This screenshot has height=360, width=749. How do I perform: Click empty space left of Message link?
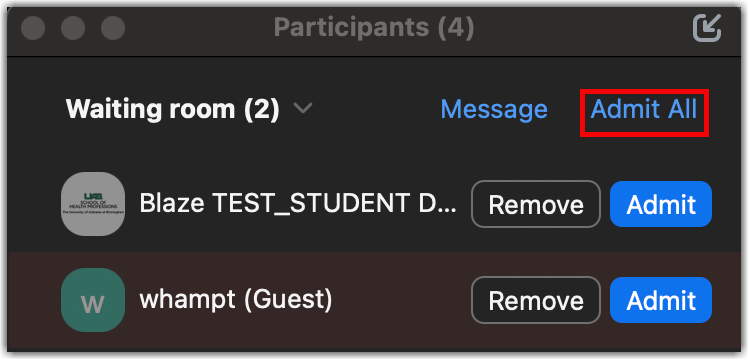(x=376, y=109)
